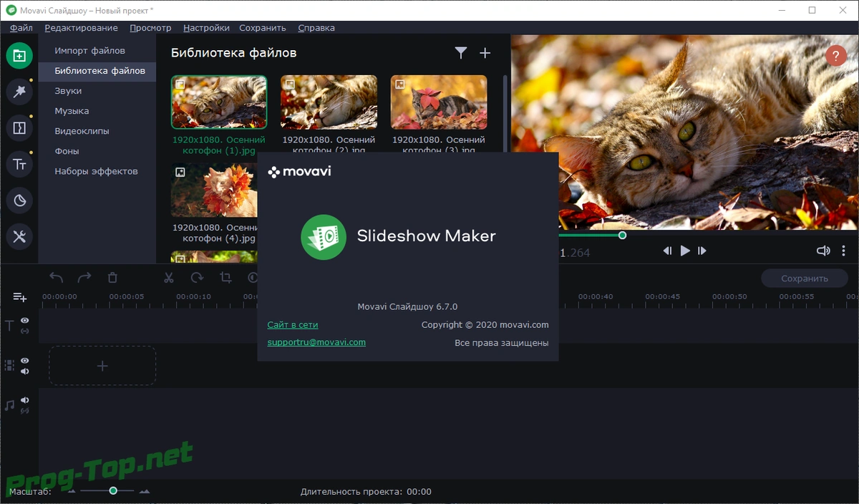Step to the next frame
This screenshot has height=504, width=859.
click(702, 251)
